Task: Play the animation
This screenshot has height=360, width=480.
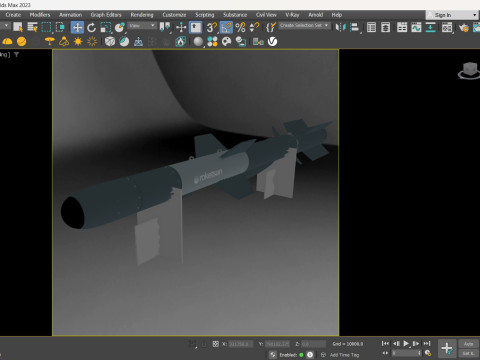Action: pyautogui.click(x=406, y=343)
